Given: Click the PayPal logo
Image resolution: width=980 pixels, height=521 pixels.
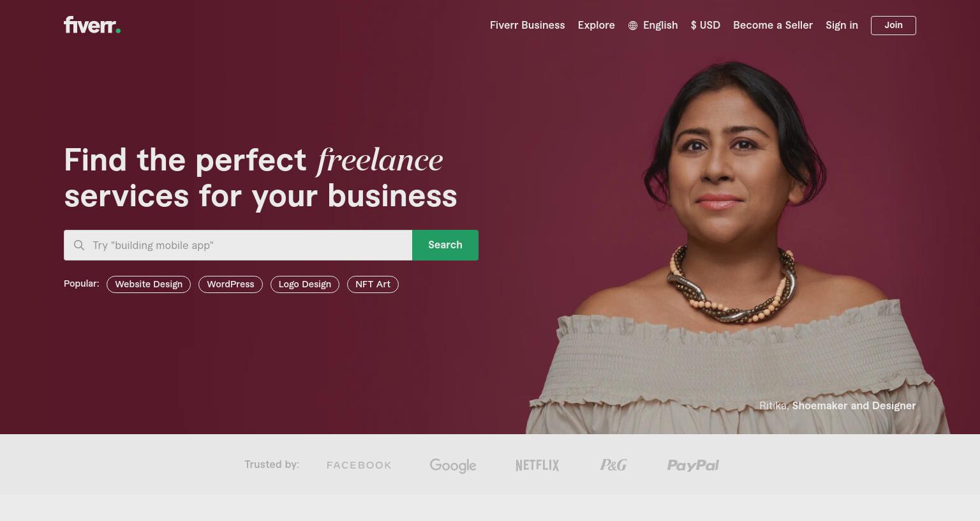Looking at the screenshot, I should tap(693, 465).
